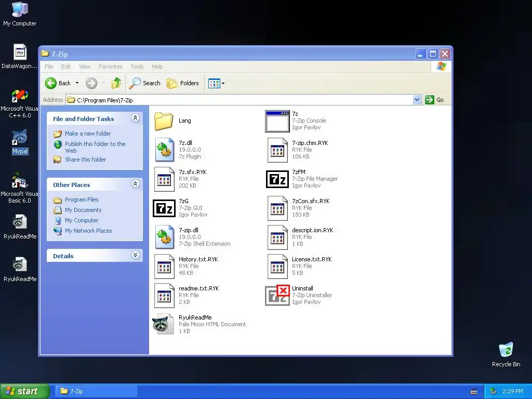This screenshot has width=532, height=399.
Task: Select the 7-zip.chm.RYK file icon
Action: pyautogui.click(x=277, y=150)
